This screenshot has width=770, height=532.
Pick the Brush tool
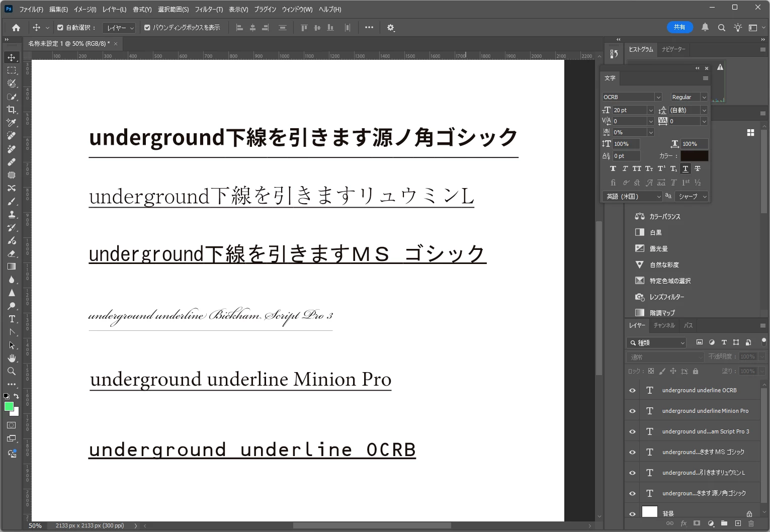click(x=12, y=201)
